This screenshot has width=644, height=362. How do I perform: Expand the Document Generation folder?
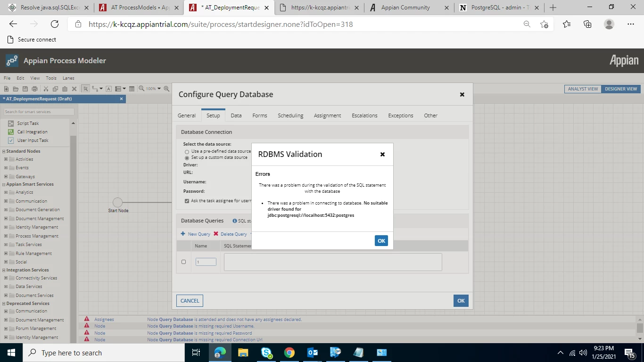pos(6,210)
